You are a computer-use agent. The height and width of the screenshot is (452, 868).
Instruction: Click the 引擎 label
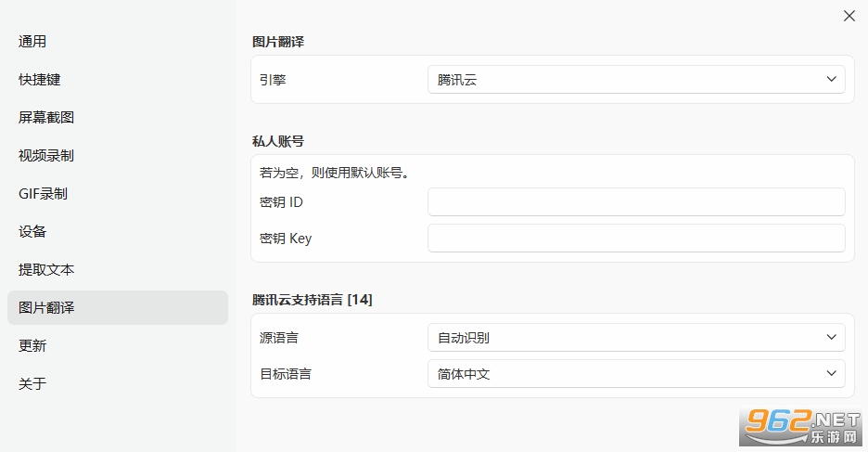pyautogui.click(x=273, y=80)
